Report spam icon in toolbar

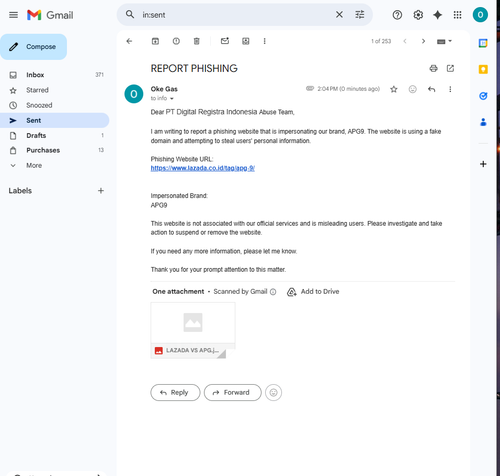tap(176, 41)
